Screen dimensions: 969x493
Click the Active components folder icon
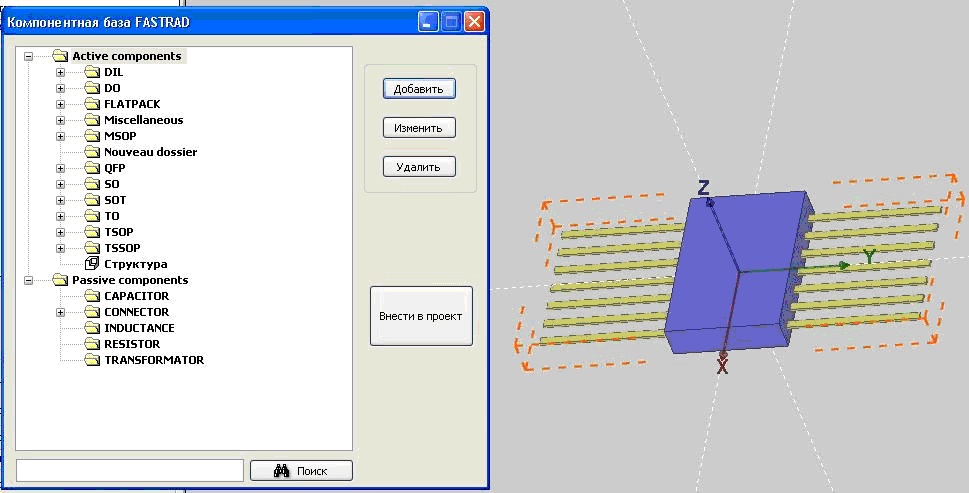tap(60, 56)
